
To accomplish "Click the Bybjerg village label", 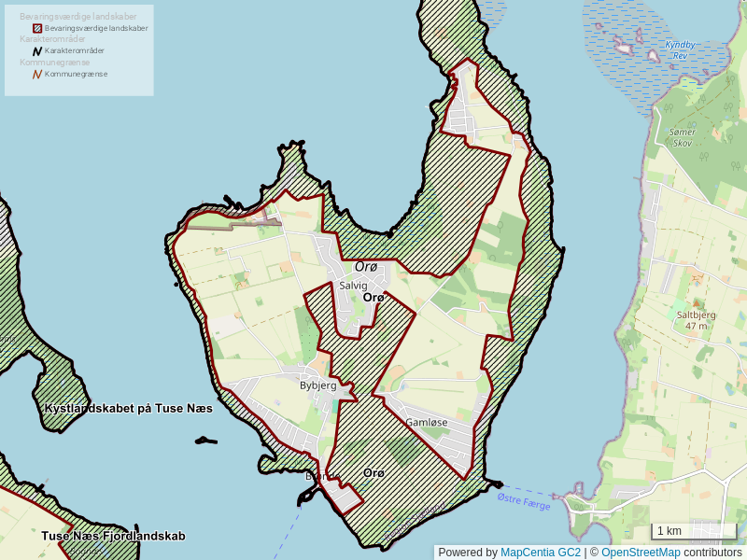I will click(x=317, y=385).
